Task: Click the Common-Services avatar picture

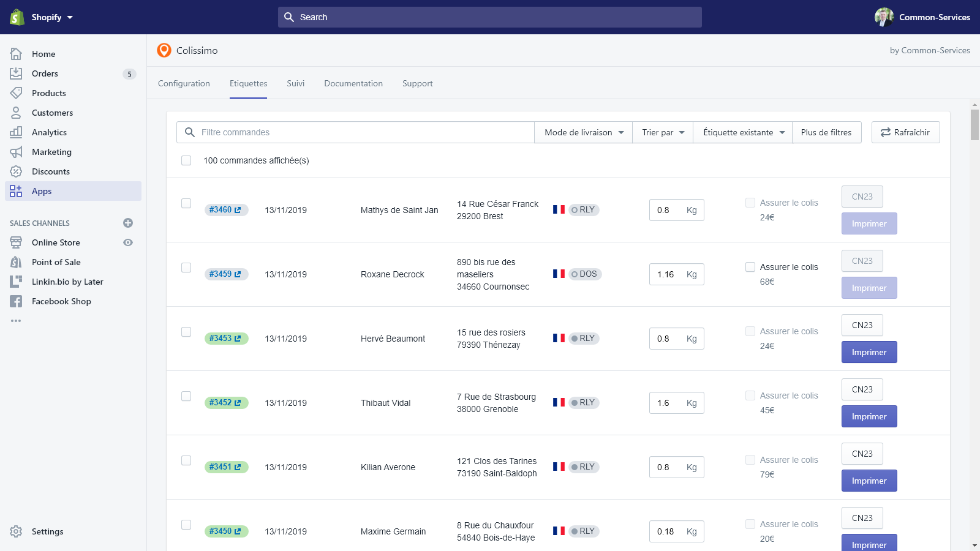Action: pos(884,17)
